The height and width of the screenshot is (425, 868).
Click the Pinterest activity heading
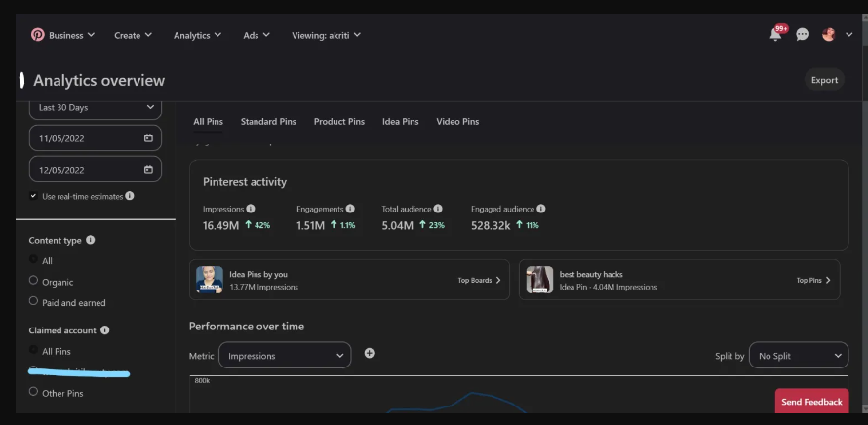point(245,182)
